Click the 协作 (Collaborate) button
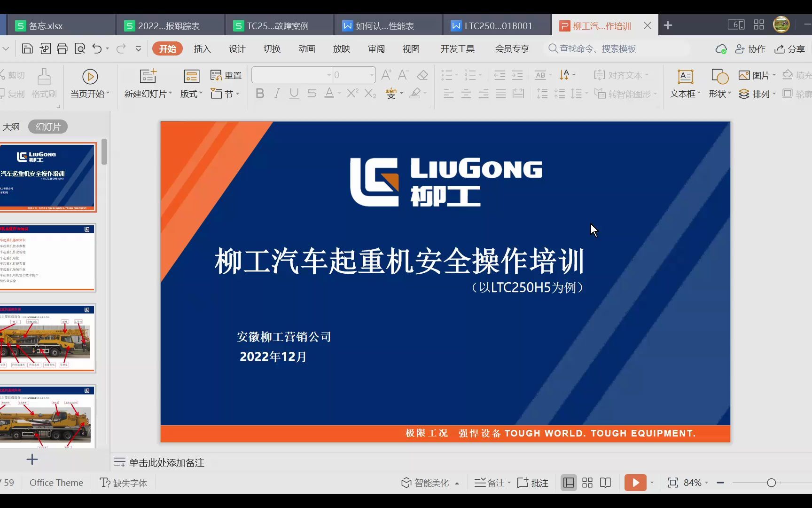Viewport: 812px width, 508px height. pyautogui.click(x=750, y=48)
